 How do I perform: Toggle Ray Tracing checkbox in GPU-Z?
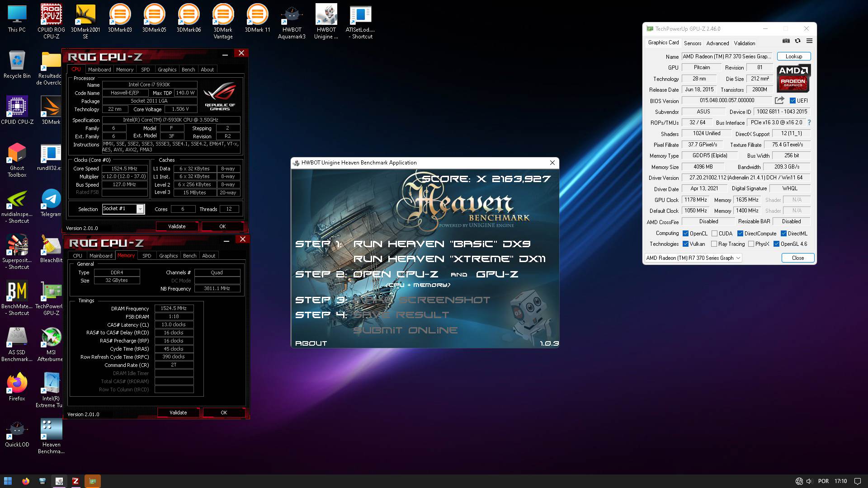pyautogui.click(x=714, y=244)
